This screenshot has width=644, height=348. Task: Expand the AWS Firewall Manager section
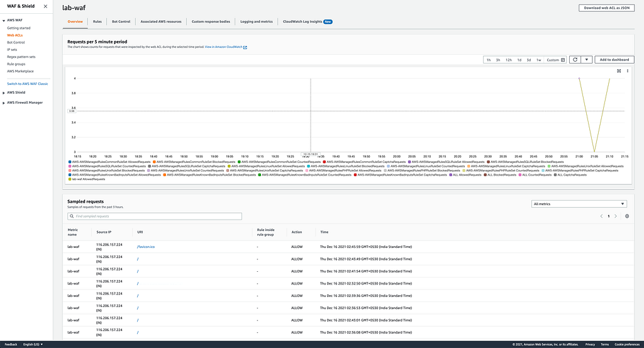click(4, 103)
